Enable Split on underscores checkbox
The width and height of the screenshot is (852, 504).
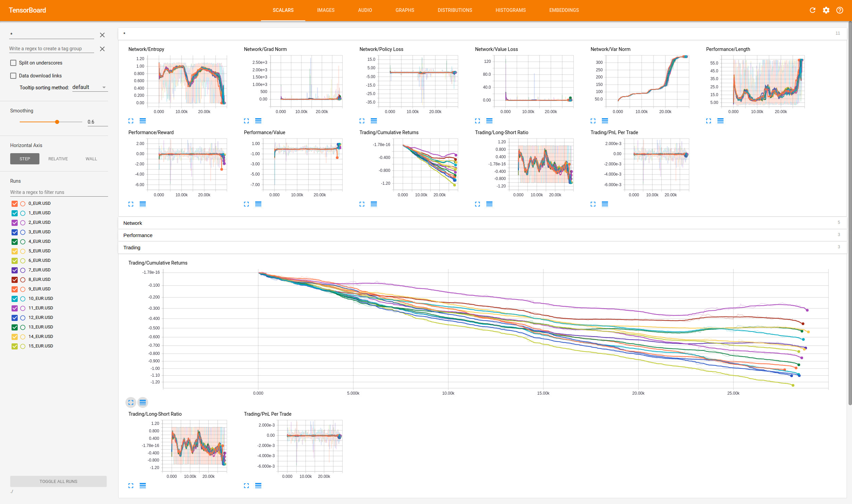13,63
